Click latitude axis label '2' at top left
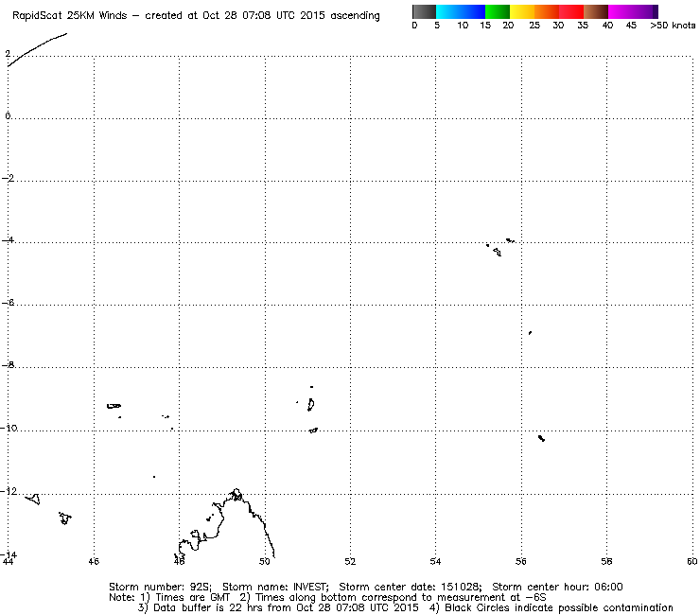700x615 pixels. 8,54
